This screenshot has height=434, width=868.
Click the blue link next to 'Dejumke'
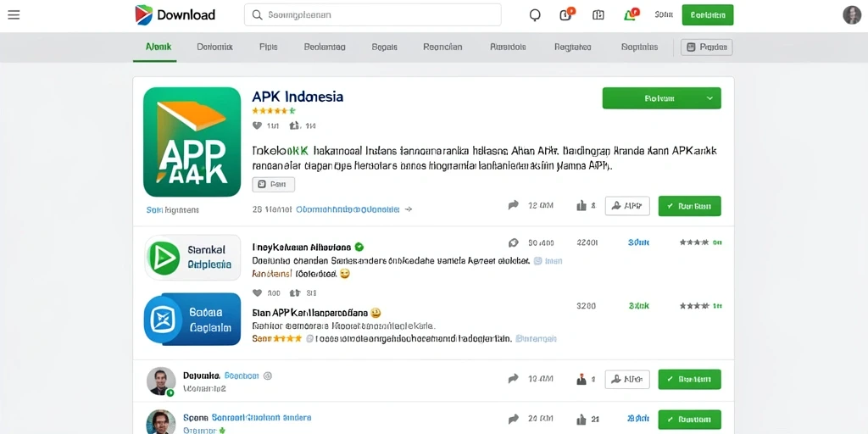[242, 376]
